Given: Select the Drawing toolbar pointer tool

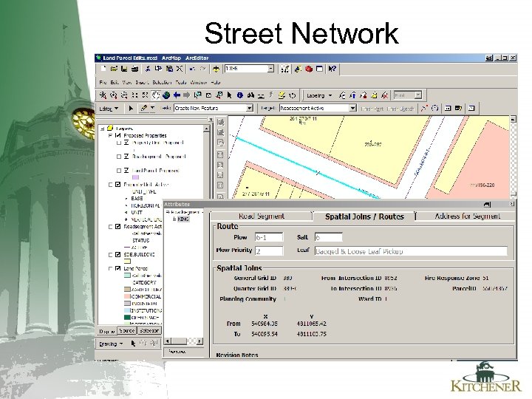Looking at the screenshot, I should point(133,344).
